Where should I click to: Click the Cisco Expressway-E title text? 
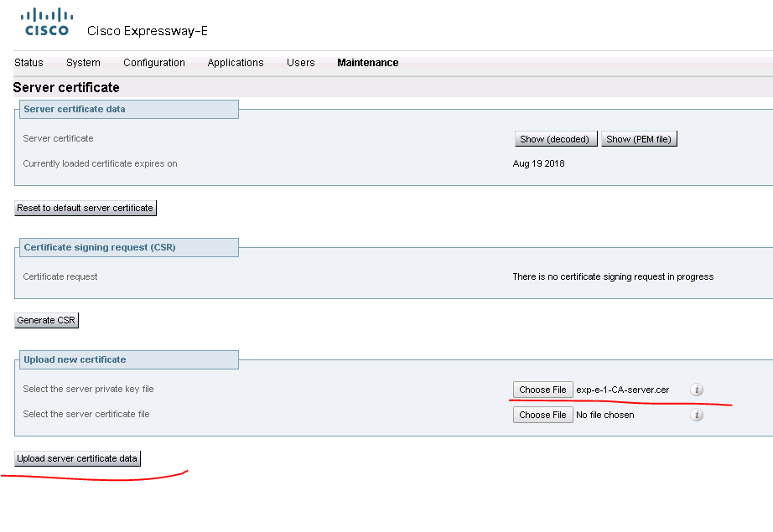148,31
